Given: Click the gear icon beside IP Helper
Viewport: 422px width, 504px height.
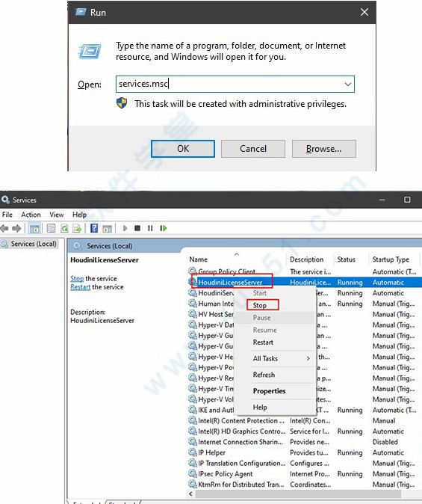Looking at the screenshot, I should 193,452.
